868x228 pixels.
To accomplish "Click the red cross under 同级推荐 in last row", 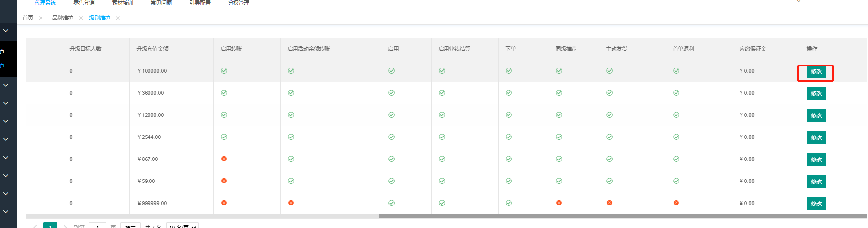I will pos(559,203).
